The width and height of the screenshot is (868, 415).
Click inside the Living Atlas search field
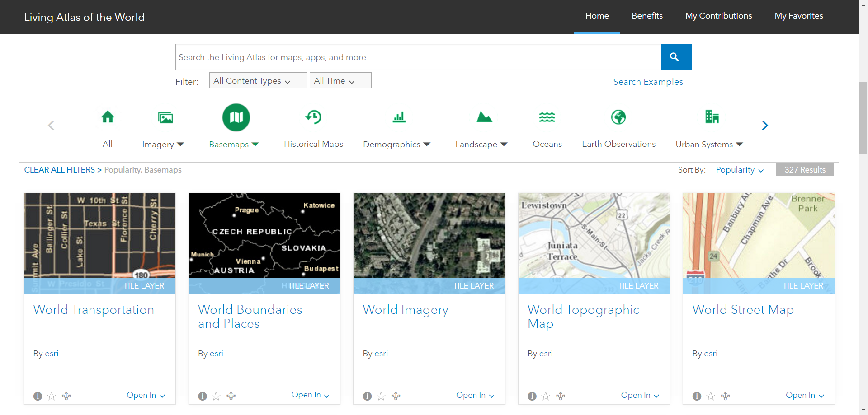418,57
